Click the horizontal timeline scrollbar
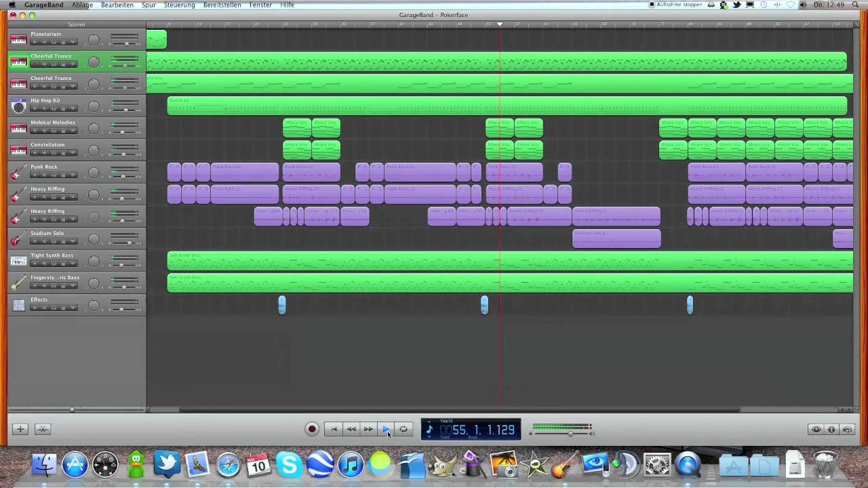This screenshot has width=868, height=488. 460,409
